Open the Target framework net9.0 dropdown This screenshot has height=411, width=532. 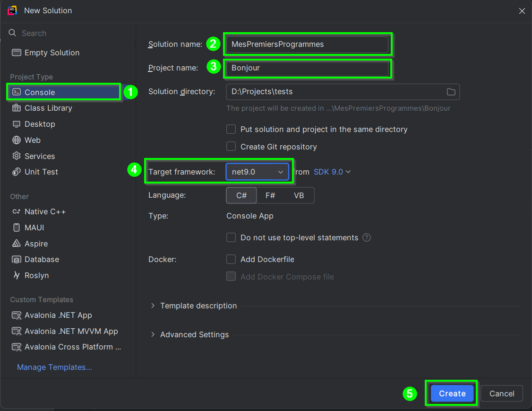(257, 172)
